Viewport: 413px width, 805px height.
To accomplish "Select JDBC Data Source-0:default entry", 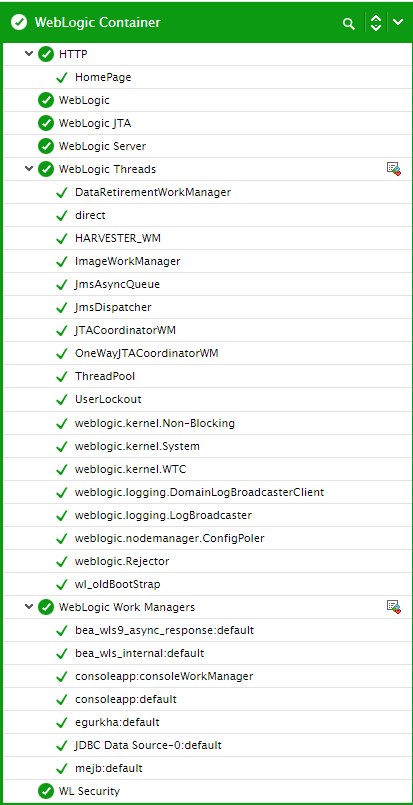I will (x=148, y=745).
